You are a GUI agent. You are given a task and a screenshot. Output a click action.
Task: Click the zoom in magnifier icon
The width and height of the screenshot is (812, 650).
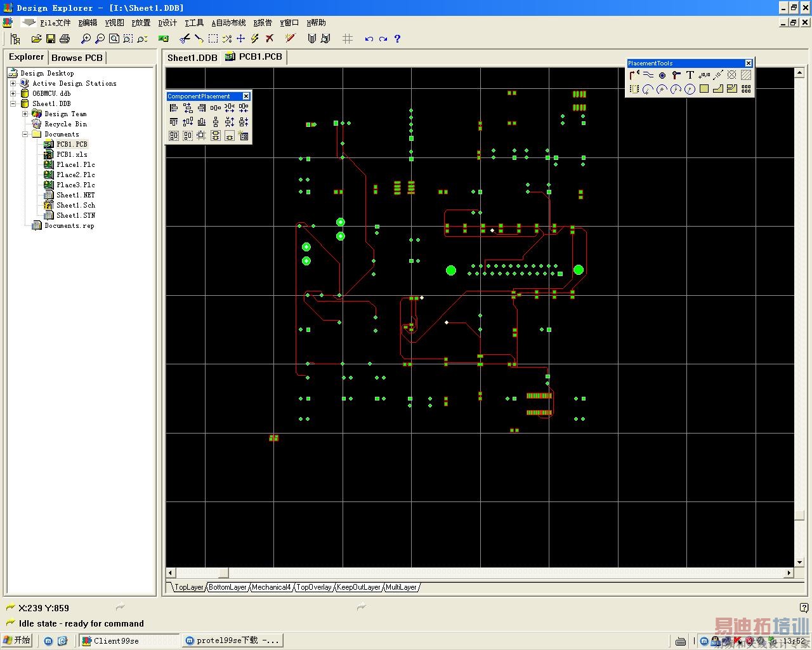point(86,39)
